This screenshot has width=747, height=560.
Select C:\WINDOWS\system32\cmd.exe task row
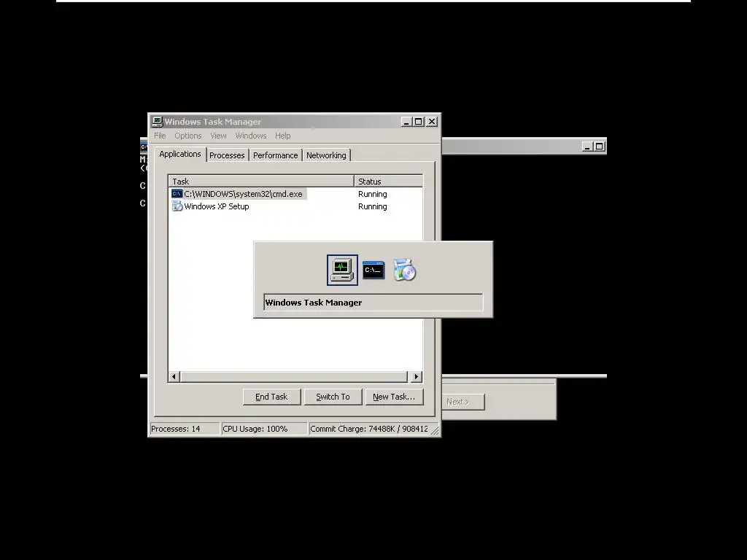tap(239, 194)
